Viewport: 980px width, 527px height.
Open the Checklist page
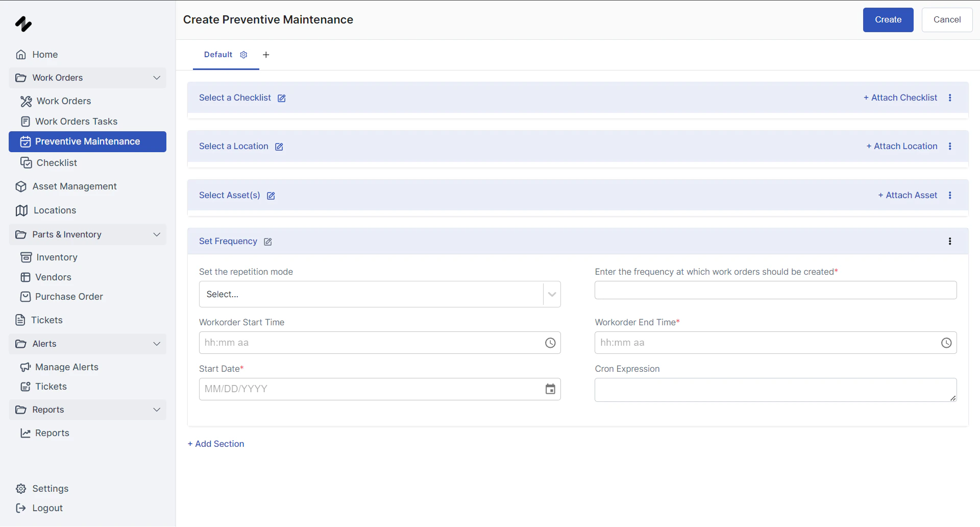[x=87, y=163]
